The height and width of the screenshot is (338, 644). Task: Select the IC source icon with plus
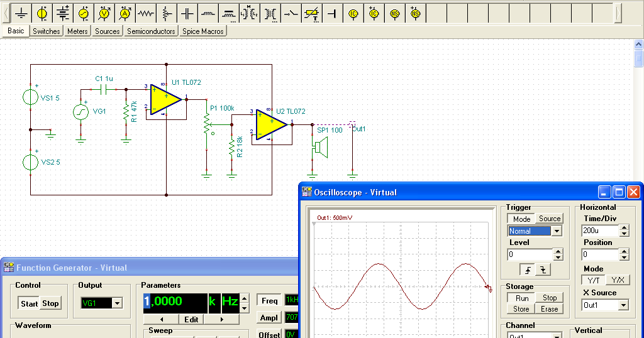(374, 13)
